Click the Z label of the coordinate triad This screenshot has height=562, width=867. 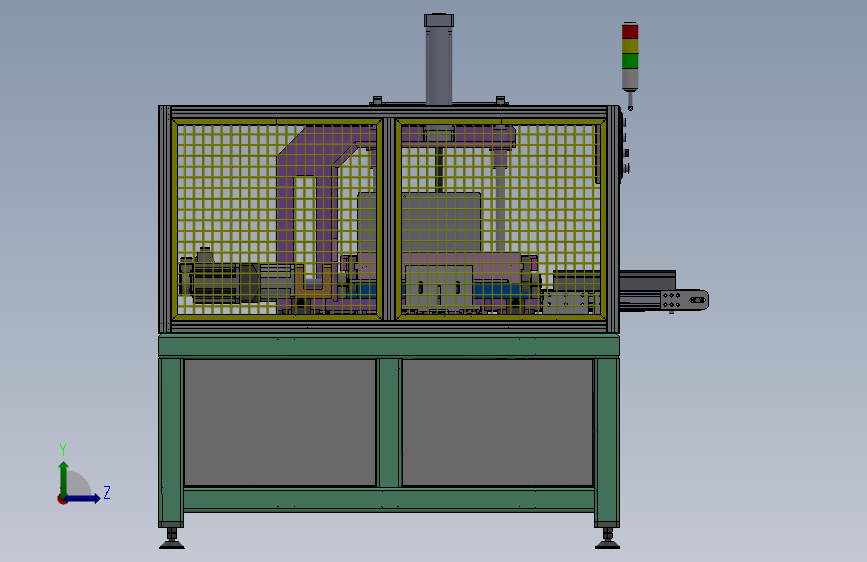click(107, 492)
